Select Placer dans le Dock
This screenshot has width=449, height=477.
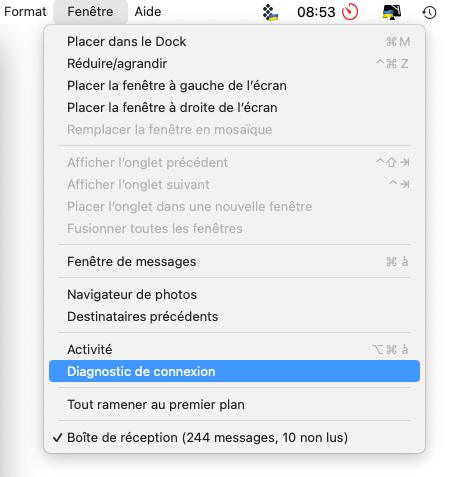[234, 42]
